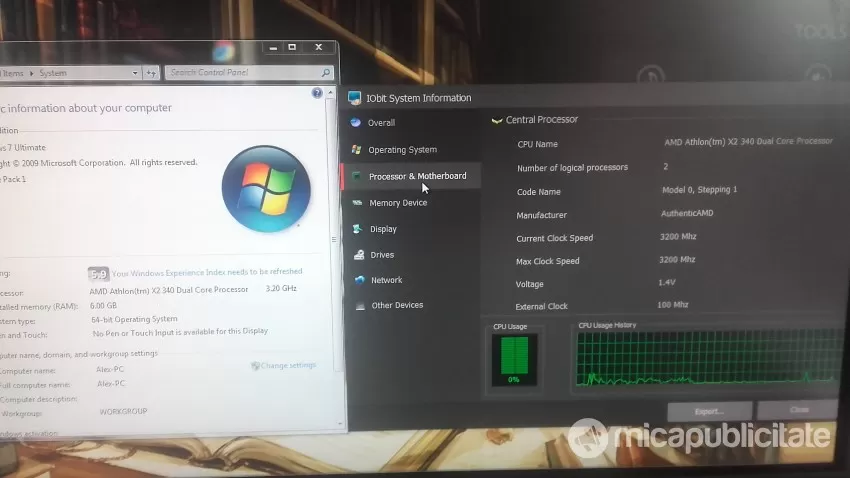This screenshot has height=478, width=850.
Task: Minimize the System control panel window
Action: [x=273, y=48]
